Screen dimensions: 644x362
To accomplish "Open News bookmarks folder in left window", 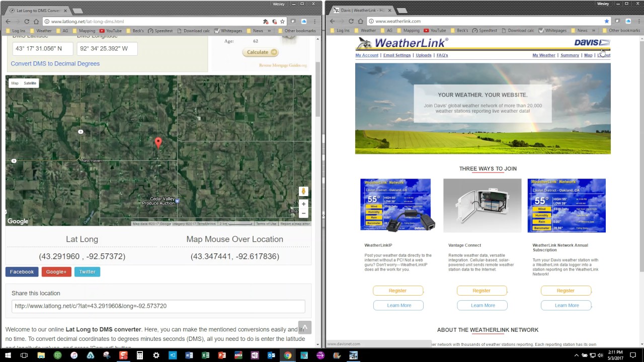I will [x=255, y=31].
